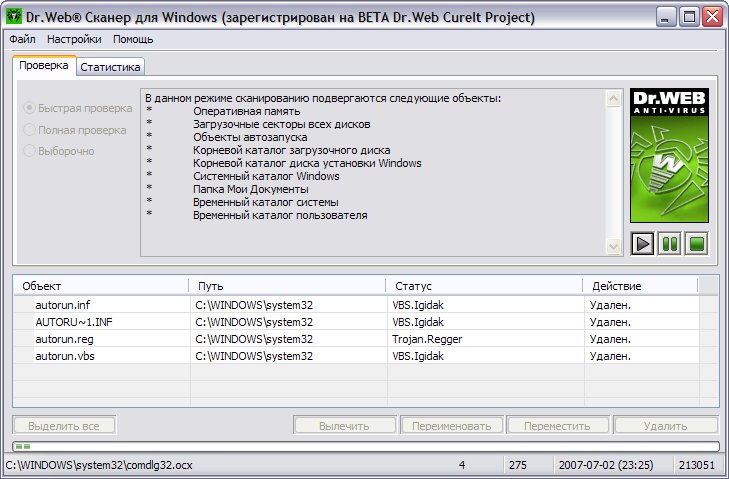This screenshot has height=479, width=729.
Task: Minimize the Dr.Web scanner window
Action: (x=666, y=17)
